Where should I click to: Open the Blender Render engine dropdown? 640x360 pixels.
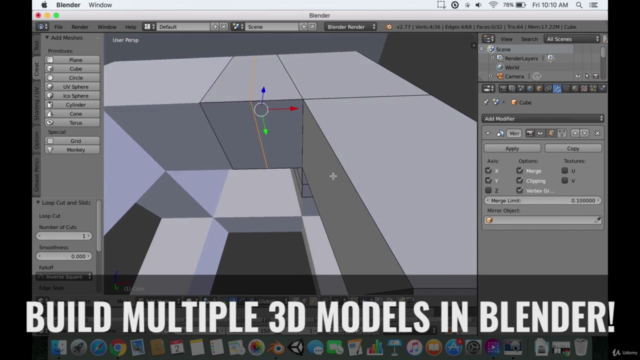coord(351,27)
